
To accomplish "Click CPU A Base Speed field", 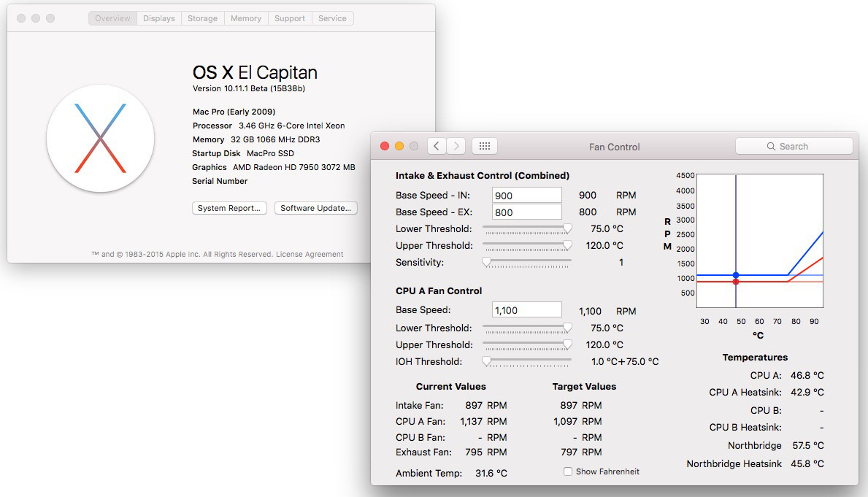I will 526,310.
